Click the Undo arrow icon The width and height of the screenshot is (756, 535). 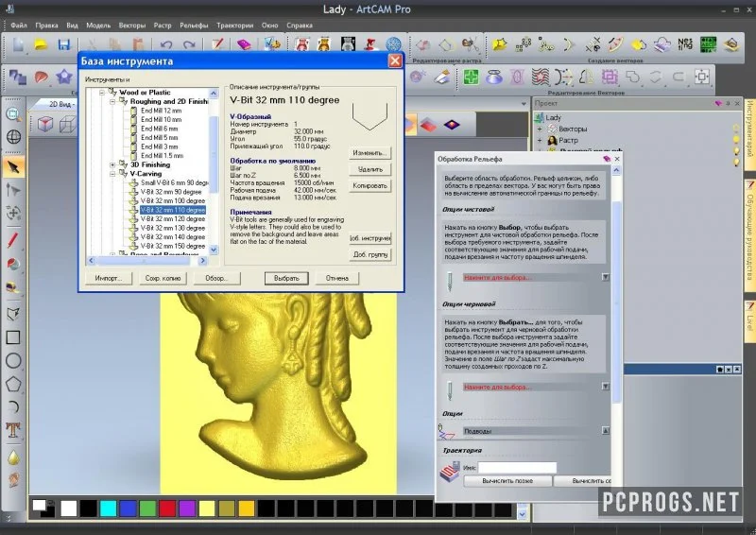tap(166, 44)
